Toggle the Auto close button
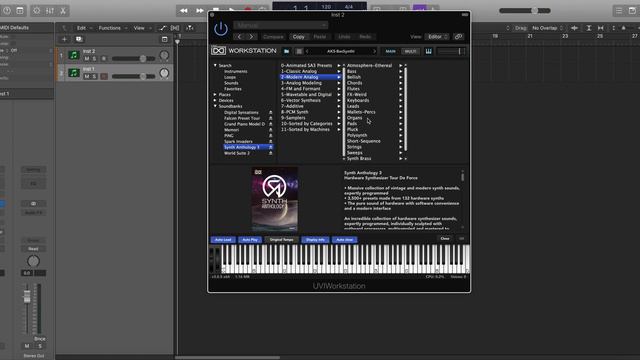Image resolution: width=640 pixels, height=360 pixels. click(x=344, y=240)
